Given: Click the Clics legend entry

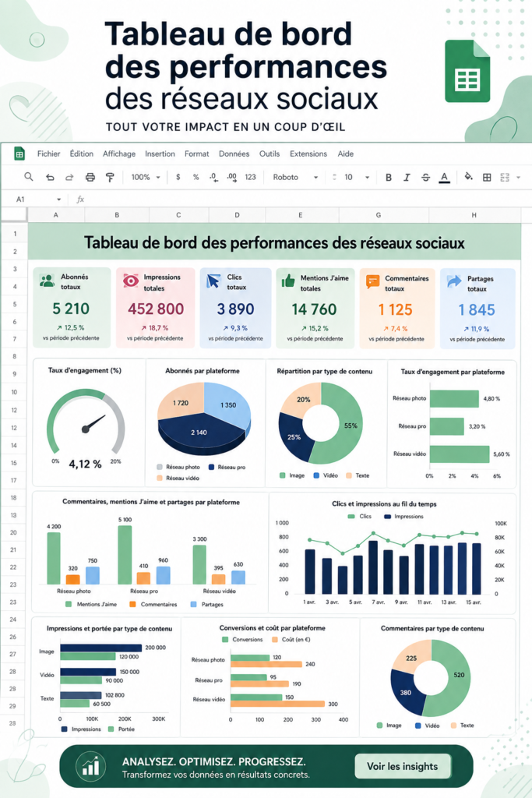Looking at the screenshot, I should click(360, 516).
